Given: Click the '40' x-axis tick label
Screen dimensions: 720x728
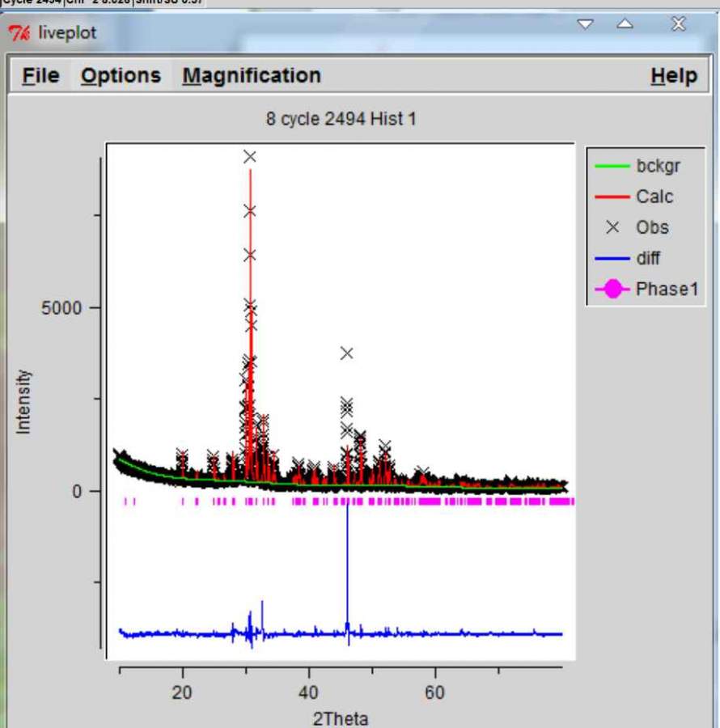Looking at the screenshot, I should (x=308, y=692).
